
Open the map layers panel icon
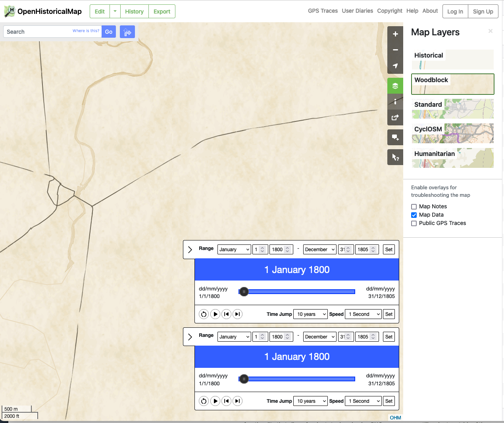pos(395,85)
